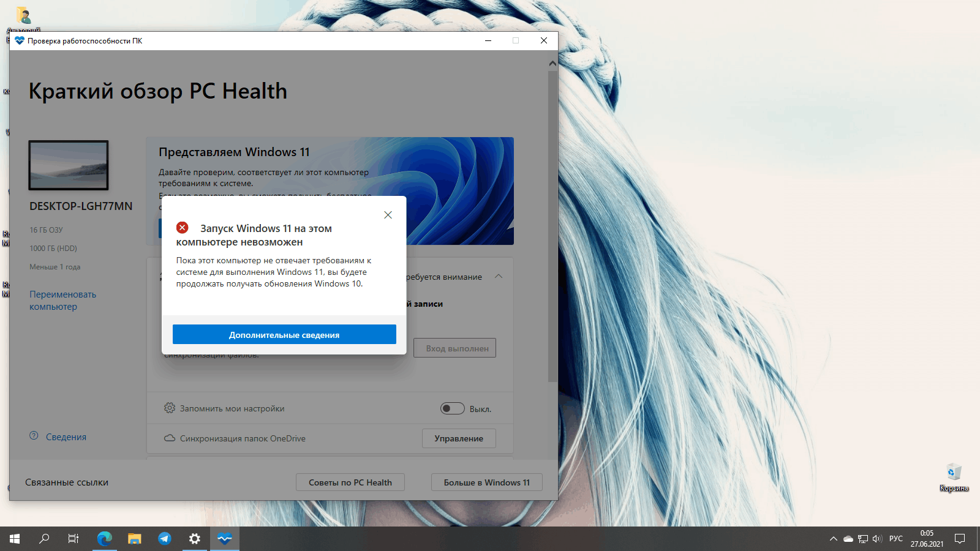980x551 pixels.
Task: Click the 16 ГБ ОЗУ text
Action: tap(46, 230)
